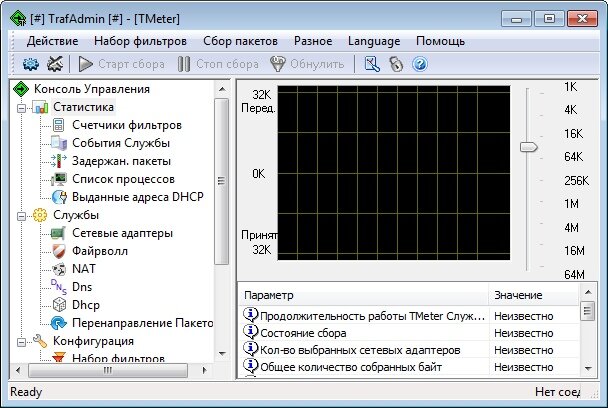Click the blue gear connect icon in toolbar

click(31, 64)
